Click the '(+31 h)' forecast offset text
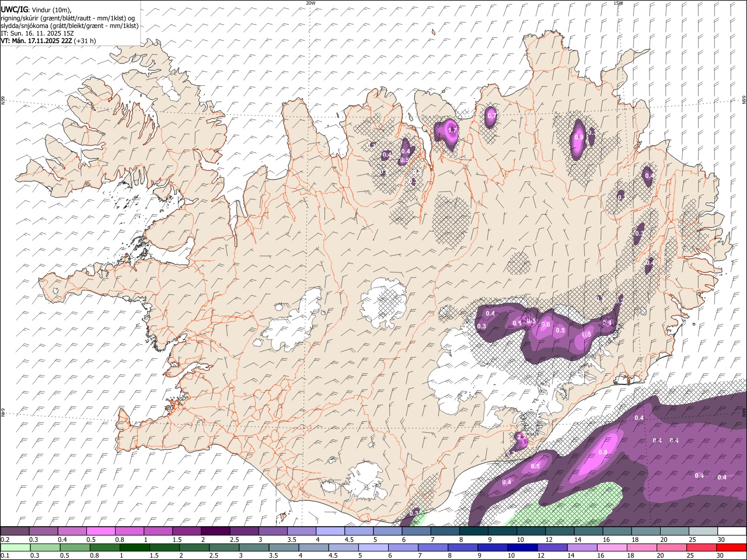This screenshot has width=747, height=560. point(85,41)
